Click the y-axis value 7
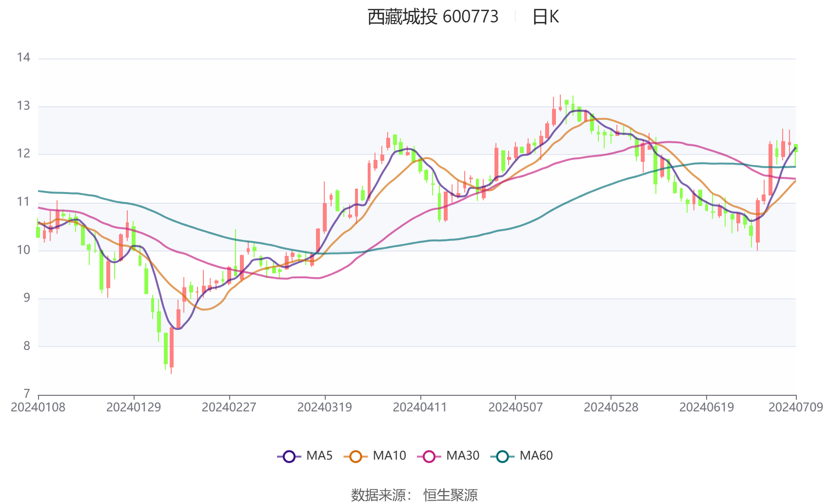Image resolution: width=829 pixels, height=504 pixels. point(27,394)
